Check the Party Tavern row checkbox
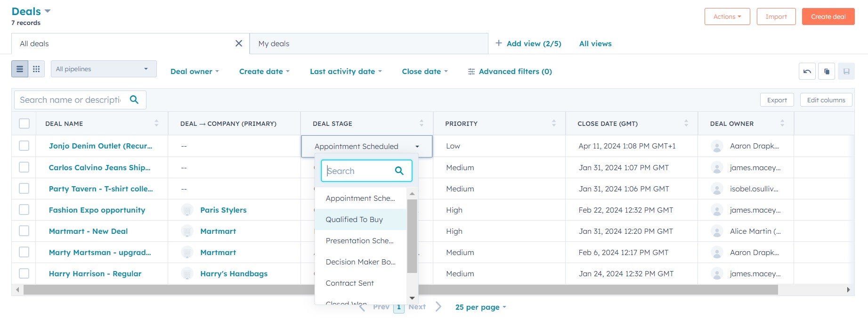Screen dimensions: 868x330 [x=24, y=189]
